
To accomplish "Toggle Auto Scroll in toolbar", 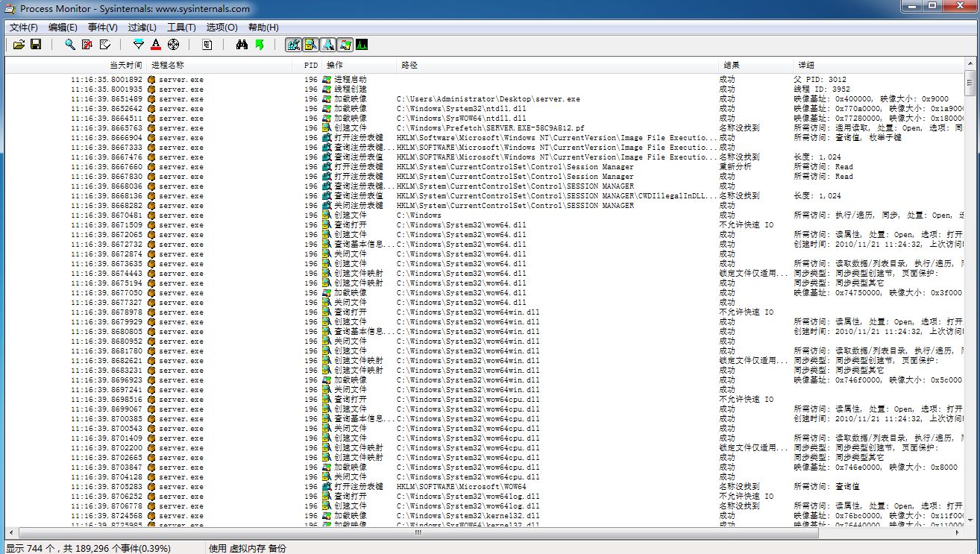I will [x=87, y=45].
